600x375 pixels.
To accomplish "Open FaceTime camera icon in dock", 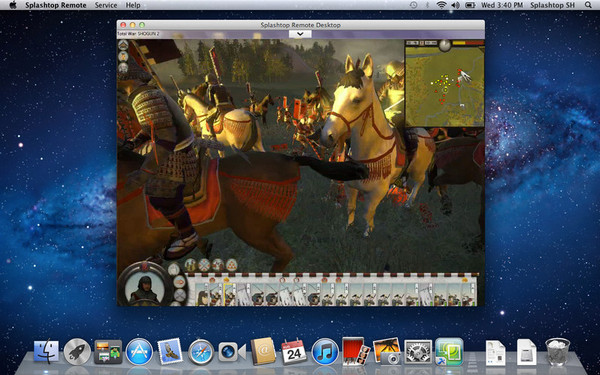I will coord(232,352).
